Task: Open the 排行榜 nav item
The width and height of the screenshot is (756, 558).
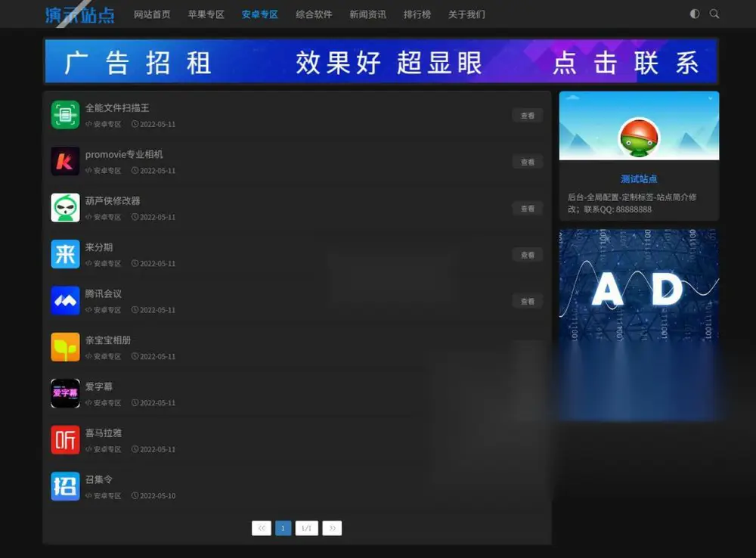Action: tap(417, 14)
